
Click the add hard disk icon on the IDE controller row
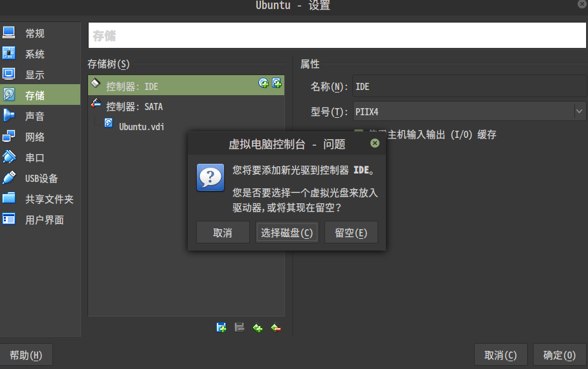[x=277, y=83]
